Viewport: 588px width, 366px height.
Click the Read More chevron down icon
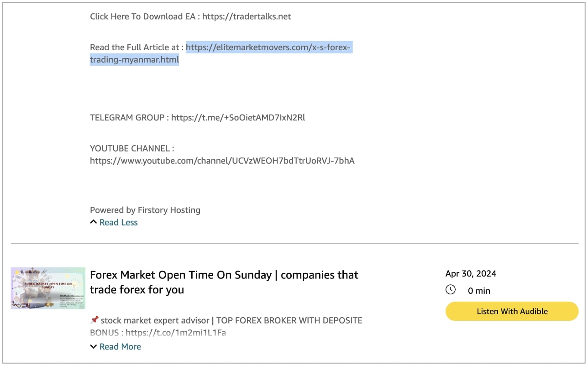(94, 346)
